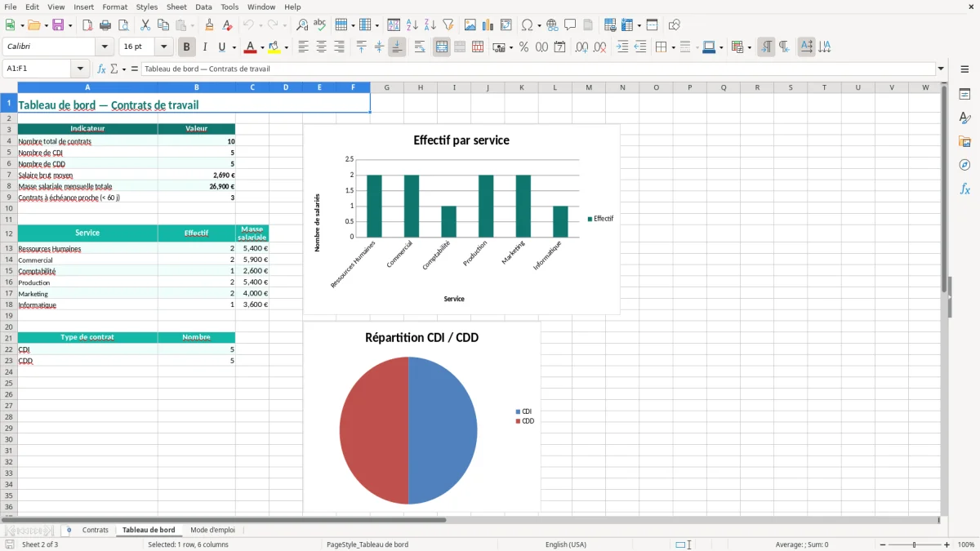Expand Borders dropdown arrow
980x551 pixels.
pos(673,47)
